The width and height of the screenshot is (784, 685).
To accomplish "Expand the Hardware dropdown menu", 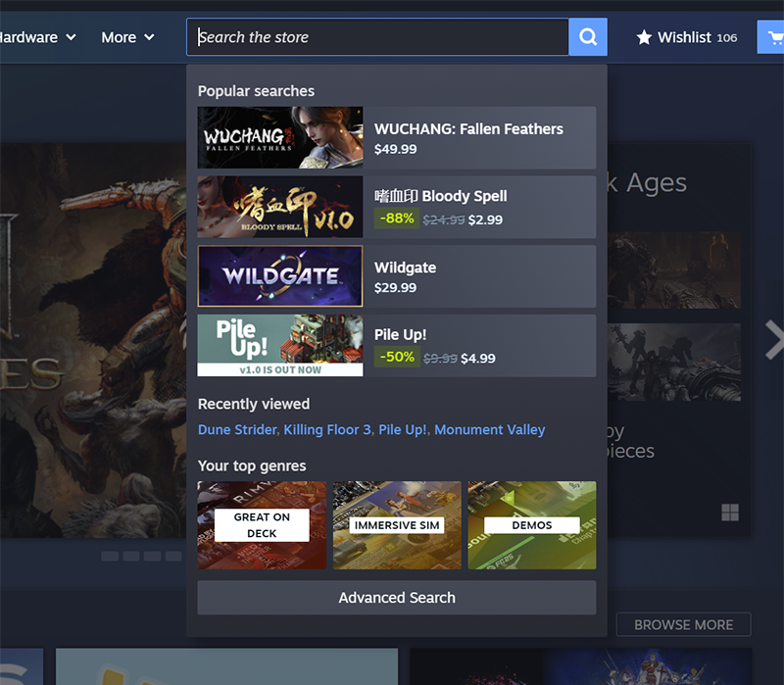I will tap(37, 37).
